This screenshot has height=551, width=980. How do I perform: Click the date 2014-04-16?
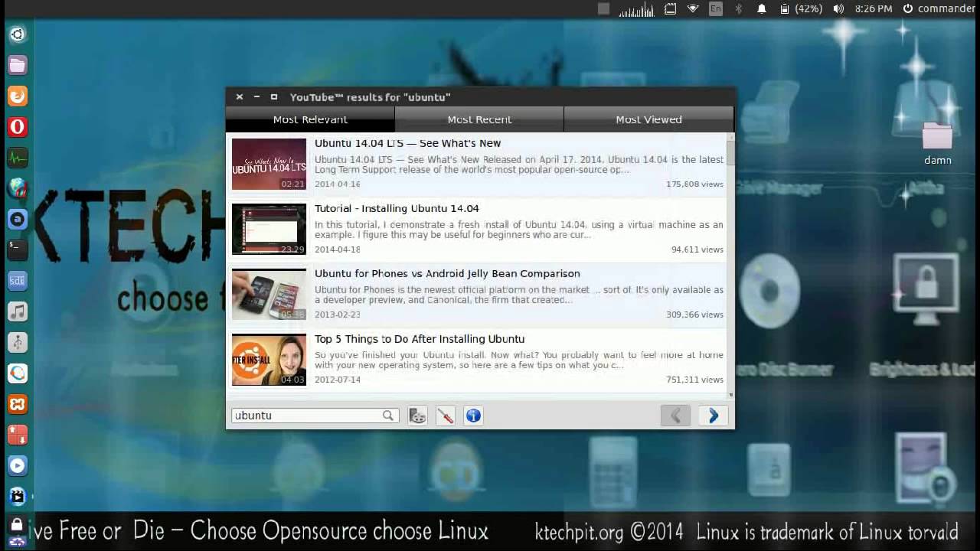point(338,184)
